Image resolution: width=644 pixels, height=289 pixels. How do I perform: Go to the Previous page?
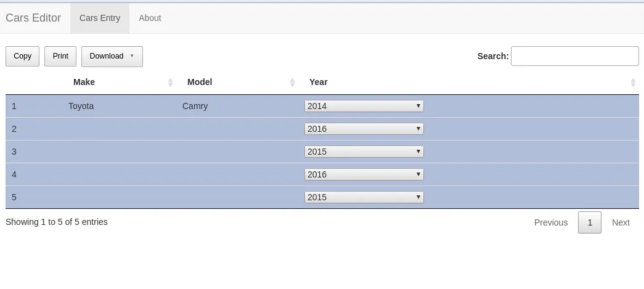(x=550, y=222)
